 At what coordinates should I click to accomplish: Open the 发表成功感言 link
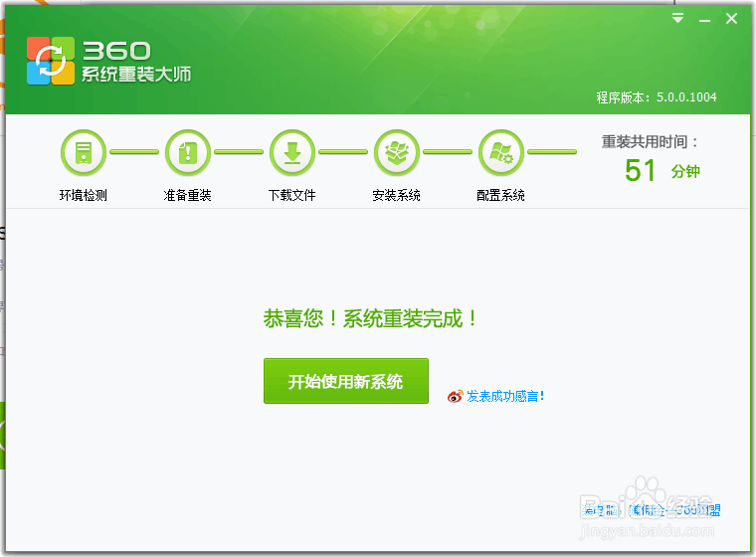point(504,397)
